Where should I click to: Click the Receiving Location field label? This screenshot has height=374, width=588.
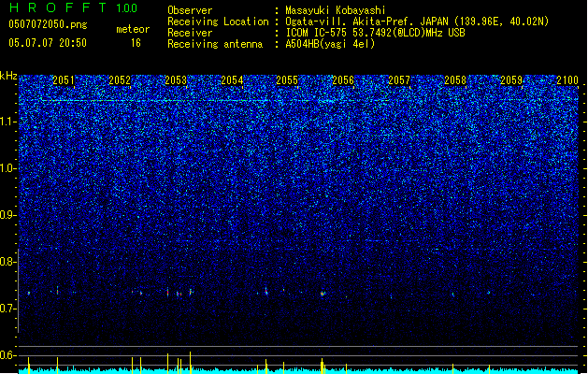point(218,22)
